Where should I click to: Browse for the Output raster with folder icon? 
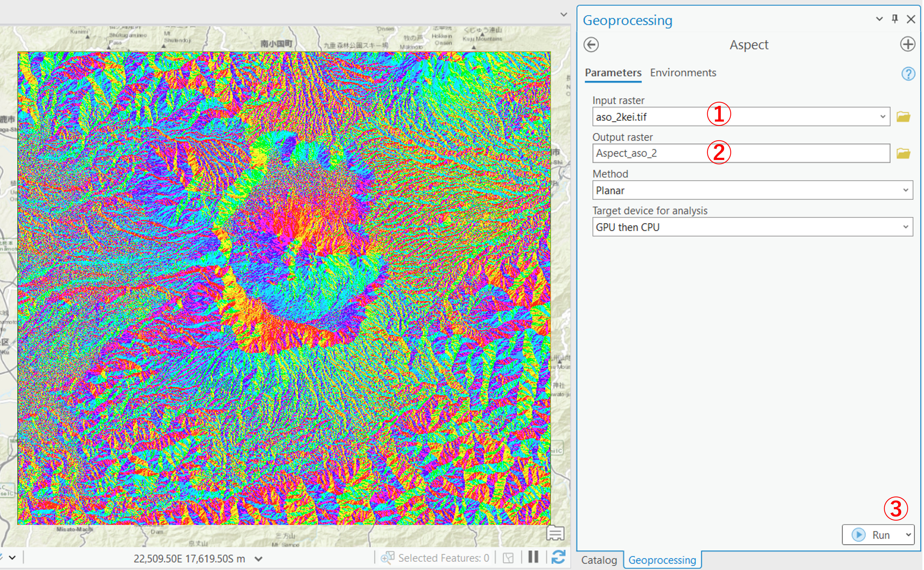(x=903, y=153)
